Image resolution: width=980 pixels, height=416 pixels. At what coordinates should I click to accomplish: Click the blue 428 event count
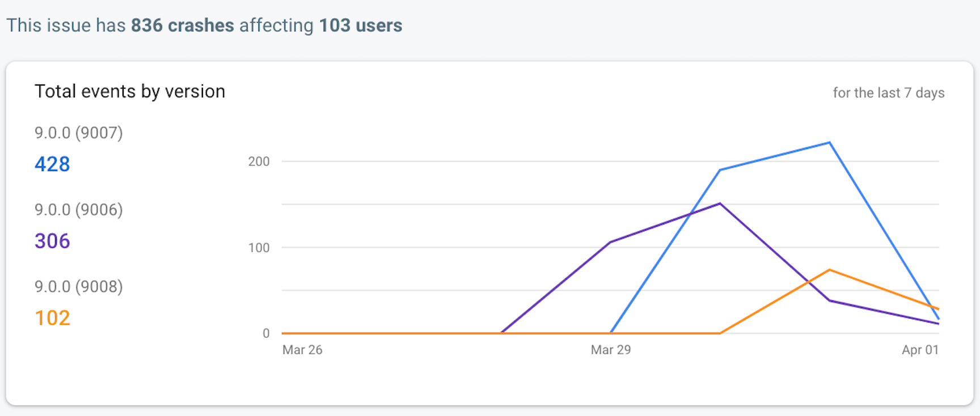[52, 164]
